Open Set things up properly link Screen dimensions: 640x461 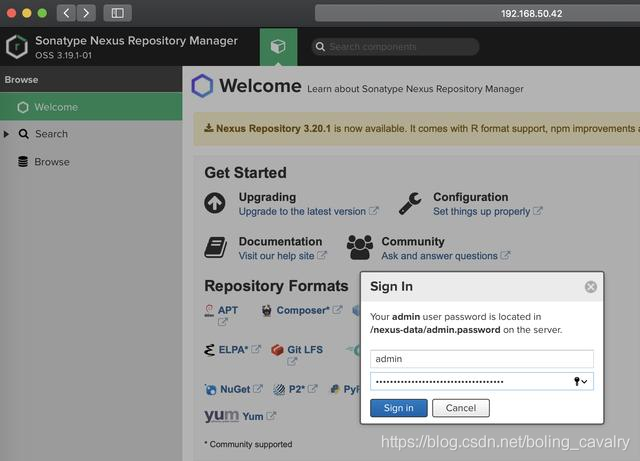(481, 212)
